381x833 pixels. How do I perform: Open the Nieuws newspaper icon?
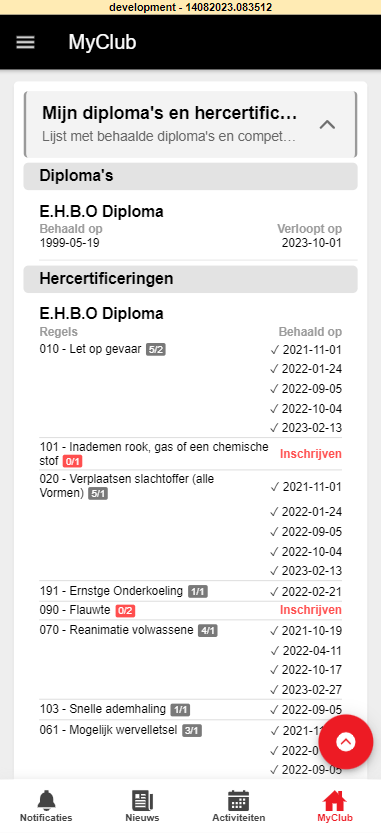coord(142,800)
